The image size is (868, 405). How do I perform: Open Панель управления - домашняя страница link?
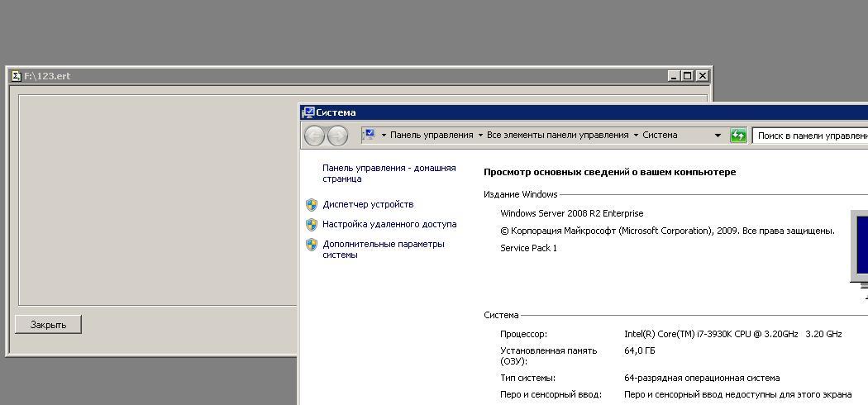pyautogui.click(x=389, y=173)
